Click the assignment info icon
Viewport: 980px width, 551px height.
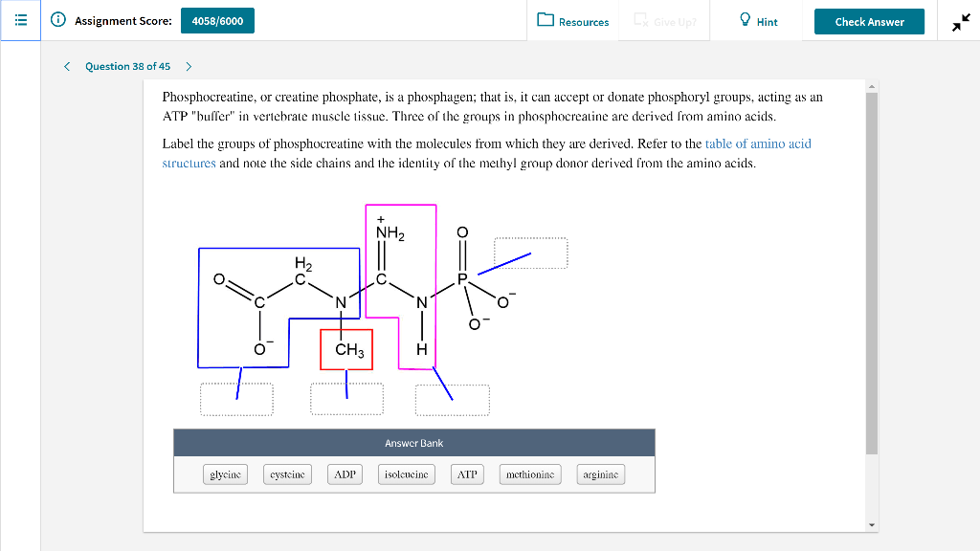coord(57,20)
